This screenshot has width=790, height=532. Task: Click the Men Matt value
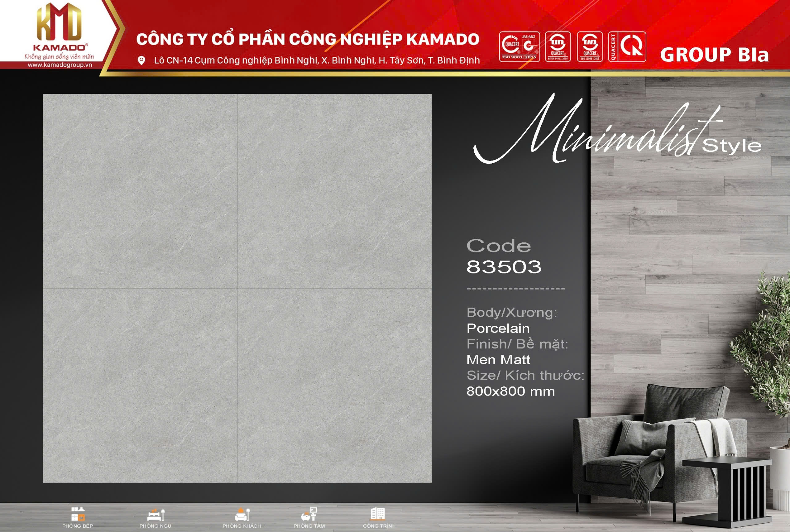(x=498, y=360)
